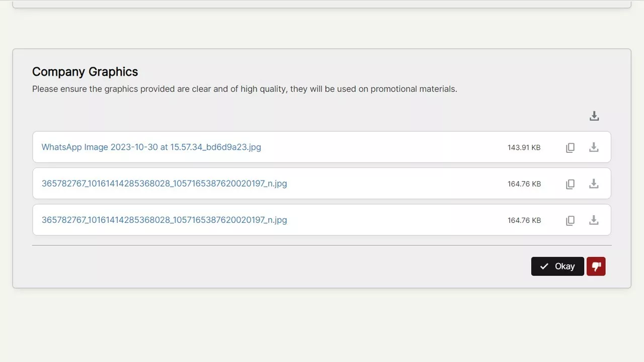Click the 164.76 KB size in the middle row
The height and width of the screenshot is (362, 644).
pyautogui.click(x=524, y=184)
